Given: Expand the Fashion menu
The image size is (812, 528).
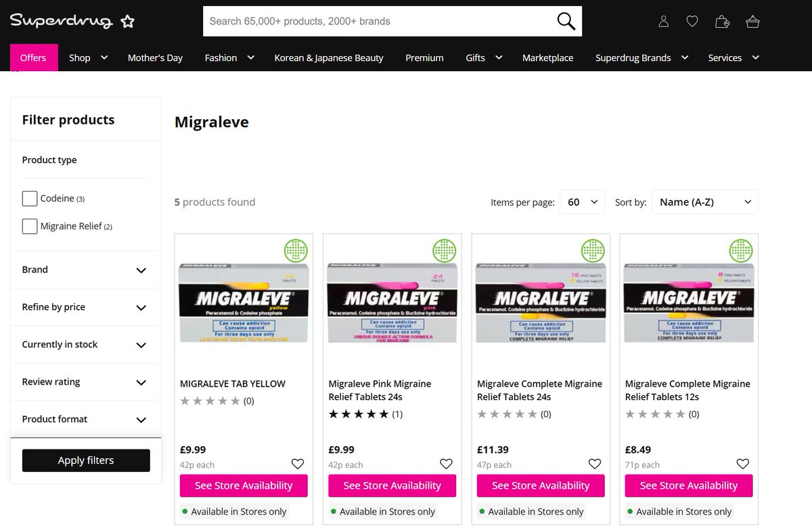Looking at the screenshot, I should [229, 58].
